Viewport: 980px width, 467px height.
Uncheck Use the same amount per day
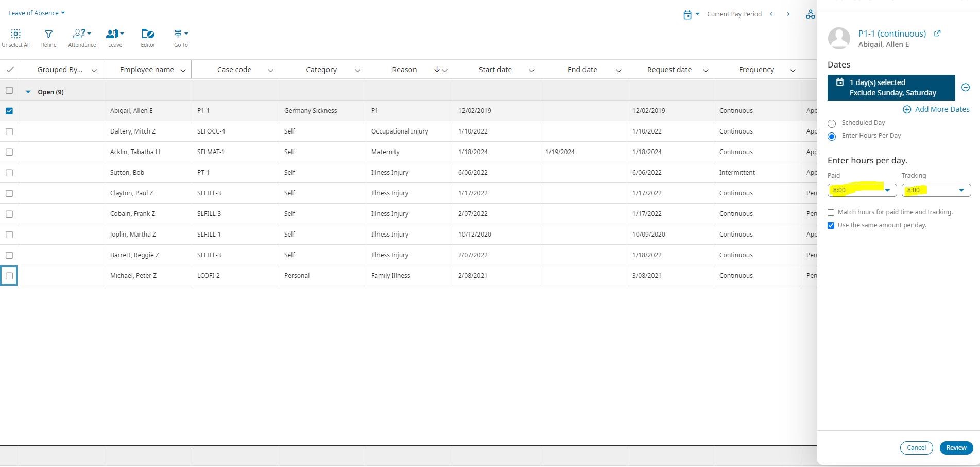(x=831, y=226)
